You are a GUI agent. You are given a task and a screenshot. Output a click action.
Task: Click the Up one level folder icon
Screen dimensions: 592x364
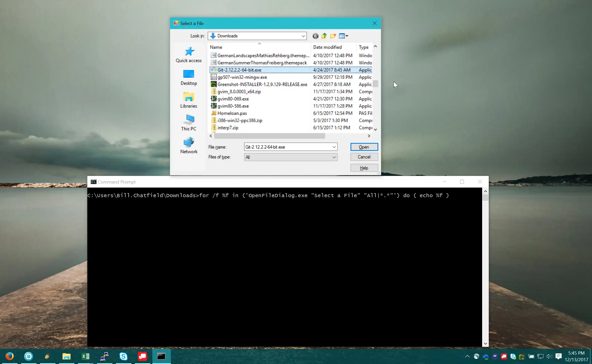point(323,36)
